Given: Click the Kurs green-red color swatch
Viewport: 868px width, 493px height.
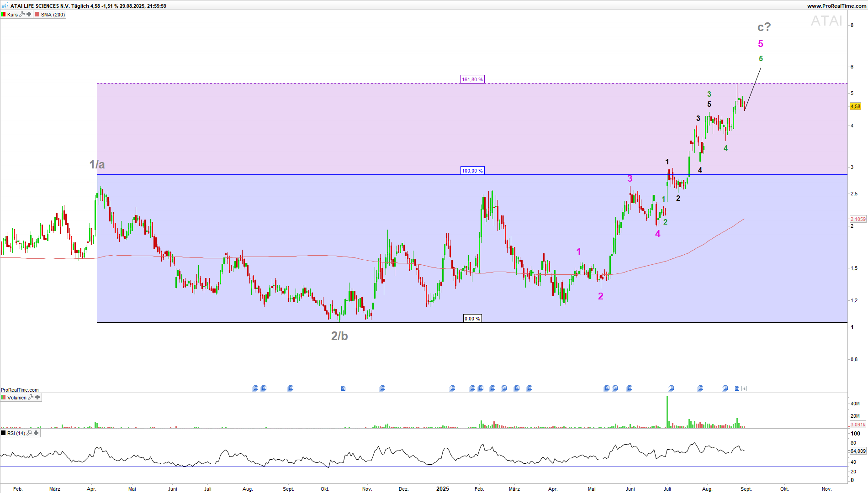Looking at the screenshot, I should 4,15.
